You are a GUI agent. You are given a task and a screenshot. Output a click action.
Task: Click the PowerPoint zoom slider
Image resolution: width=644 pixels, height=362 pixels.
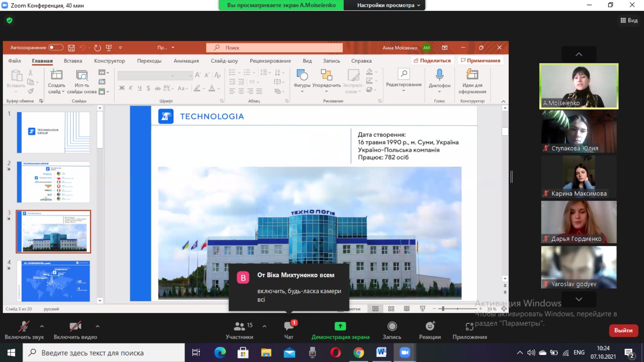[458, 309]
